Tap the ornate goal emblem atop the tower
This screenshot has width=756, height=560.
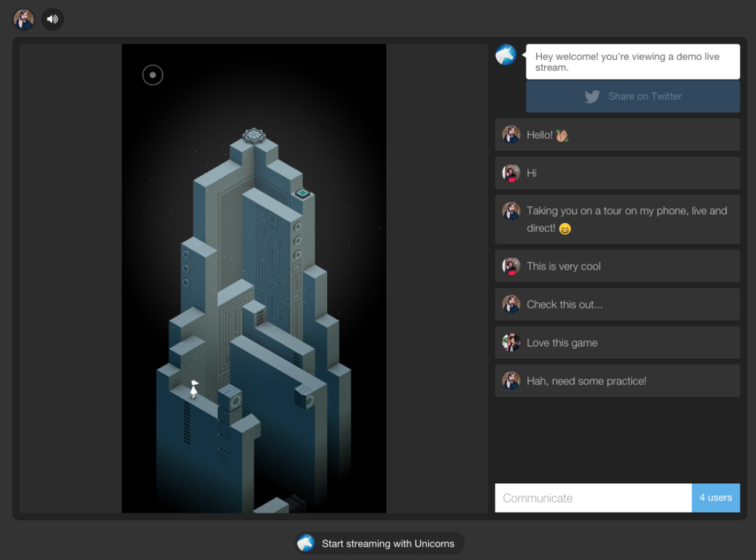254,135
